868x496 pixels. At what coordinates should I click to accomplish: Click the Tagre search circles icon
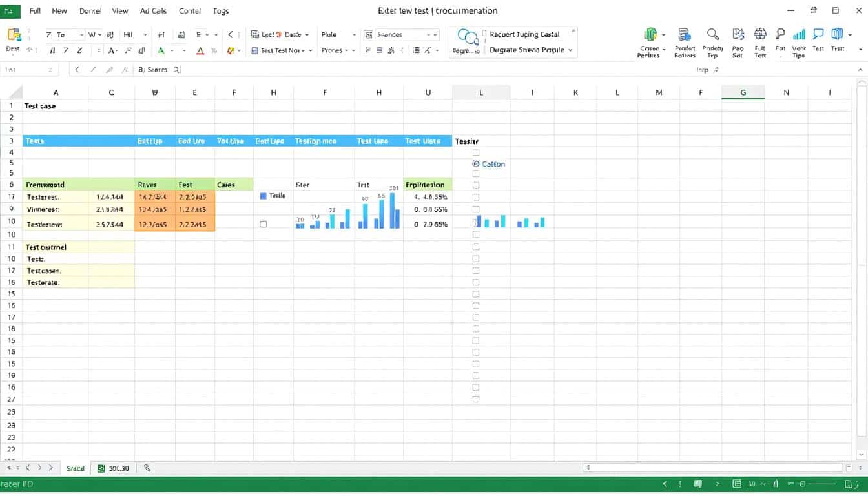(468, 37)
